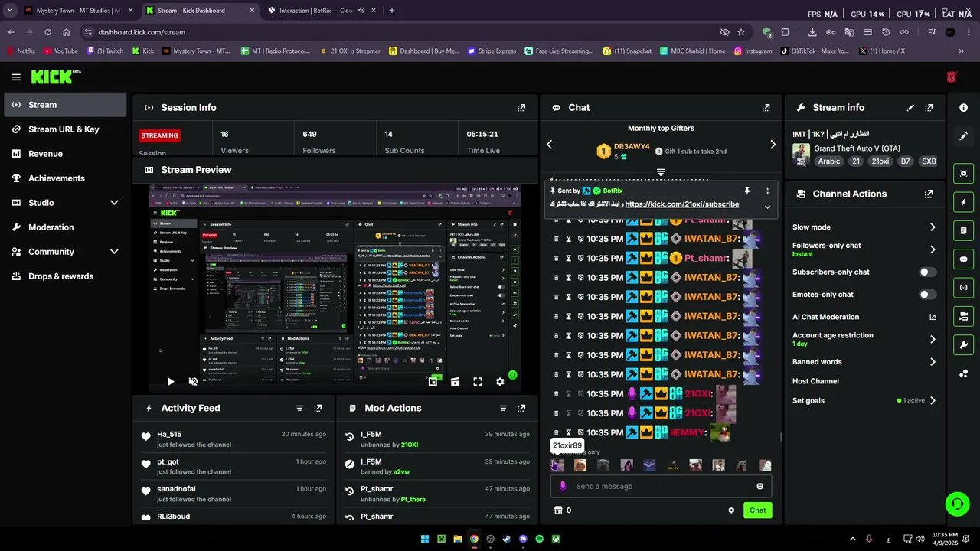Show previous top gifter with left arrow
Image resolution: width=980 pixels, height=551 pixels.
point(549,145)
